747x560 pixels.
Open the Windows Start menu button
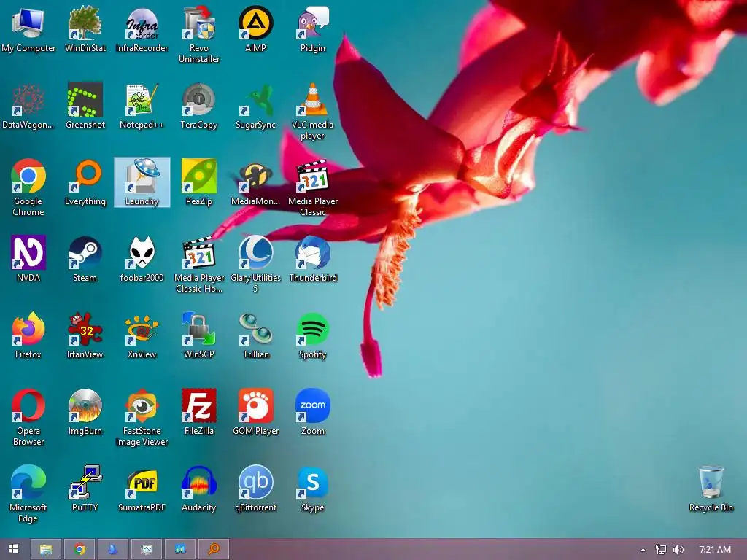13,549
